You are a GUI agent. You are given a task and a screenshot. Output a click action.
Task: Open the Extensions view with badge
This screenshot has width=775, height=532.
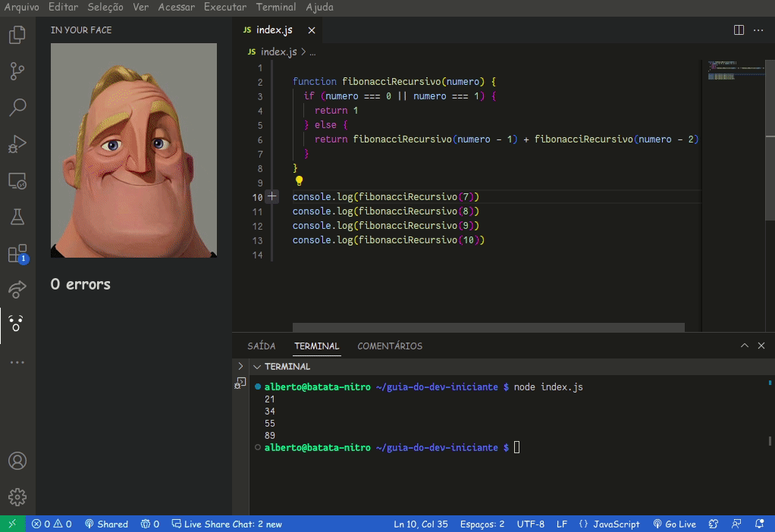tap(17, 254)
